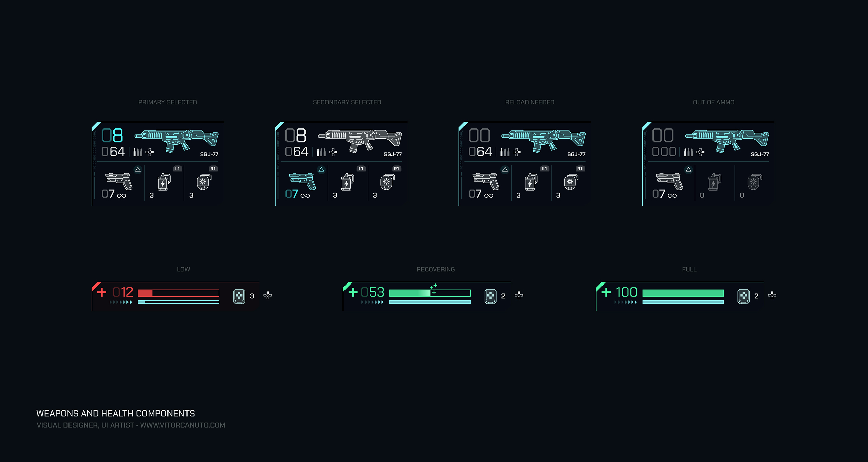Viewport: 868px width, 462px height.
Task: Click the d-pad icon beside Recovering medkit count
Action: click(x=519, y=295)
